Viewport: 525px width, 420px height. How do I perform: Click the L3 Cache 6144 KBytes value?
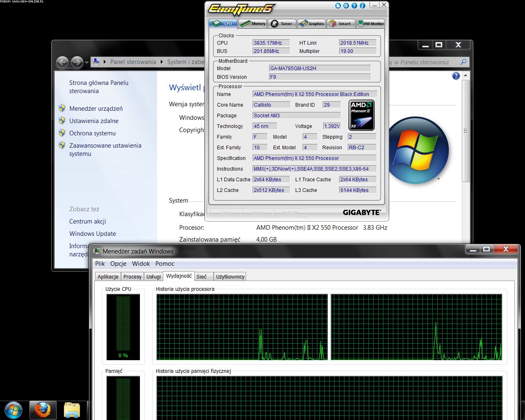358,190
